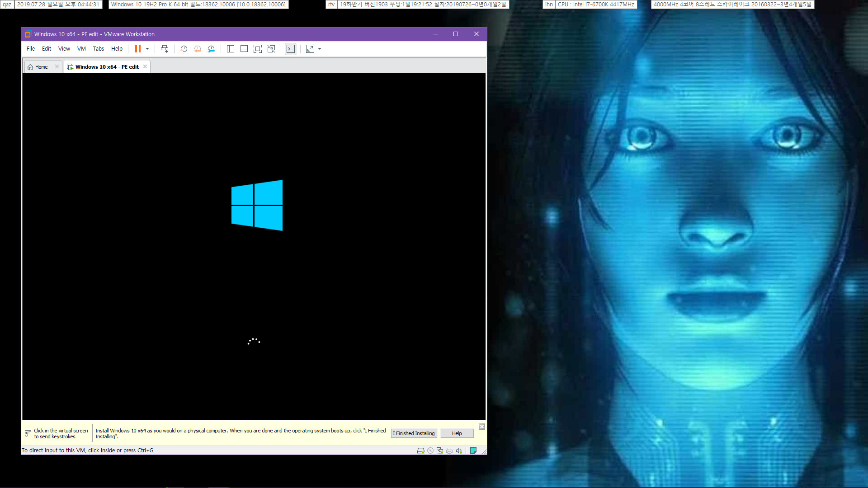Open the View menu
Viewport: 868px width, 488px height.
coord(64,49)
